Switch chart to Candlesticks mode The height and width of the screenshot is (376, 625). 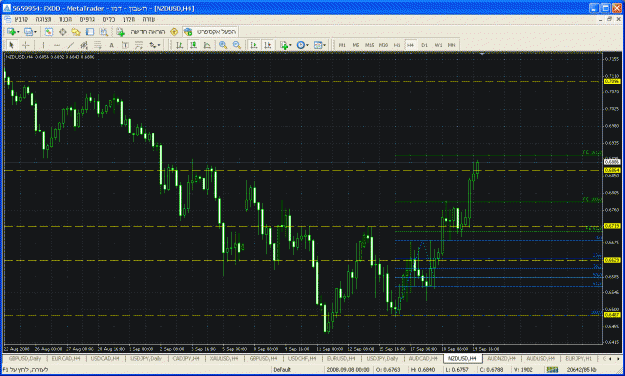(x=193, y=45)
